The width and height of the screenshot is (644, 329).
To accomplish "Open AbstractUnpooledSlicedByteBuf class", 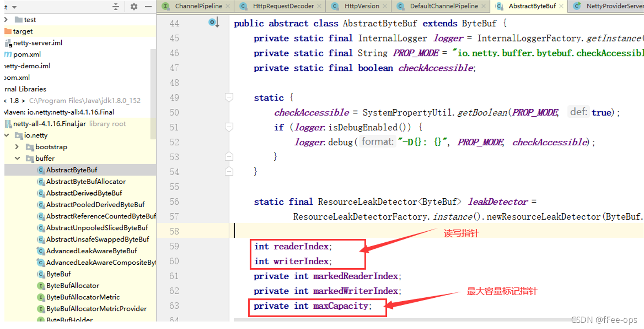I will [x=97, y=228].
